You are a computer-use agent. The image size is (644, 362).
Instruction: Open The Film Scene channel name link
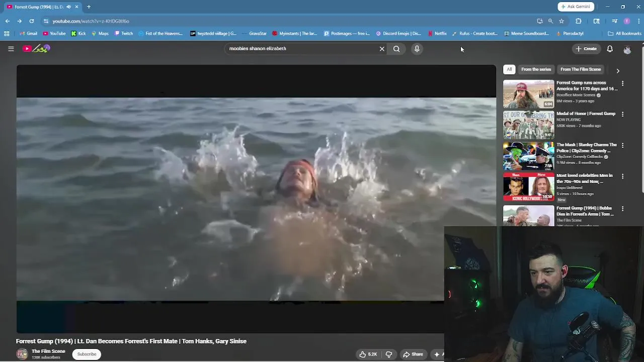coord(48,351)
